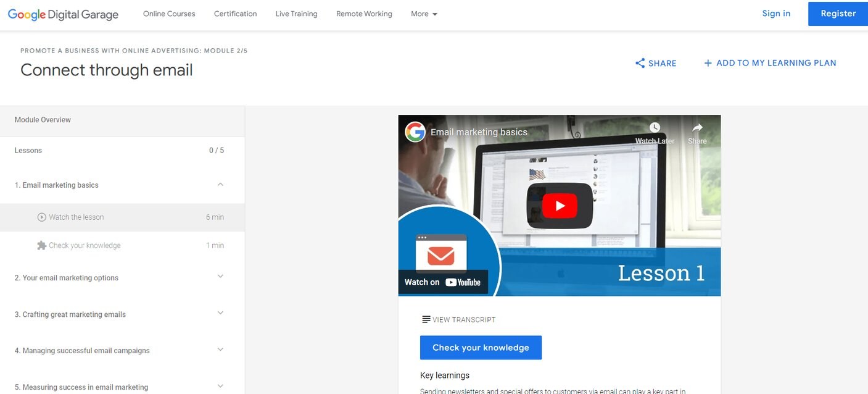This screenshot has height=394, width=868.
Task: Select Remote Working in navigation
Action: pyautogui.click(x=364, y=14)
